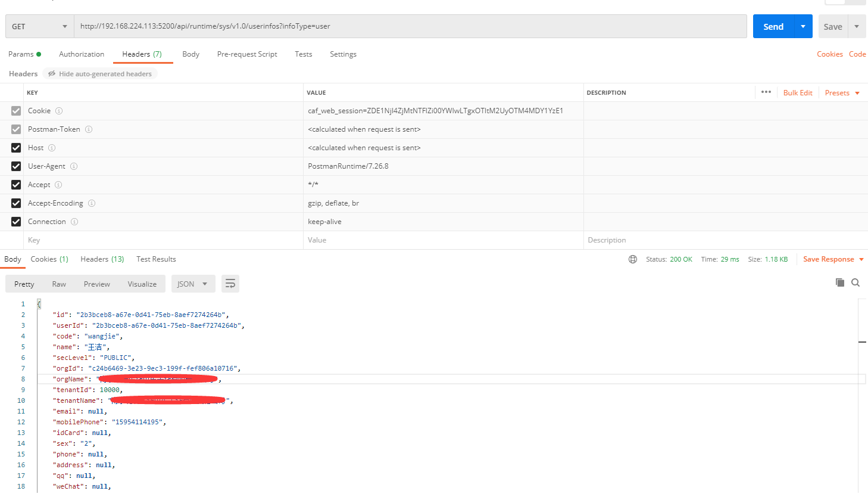Toggle line wrapping in the response body
Viewport: 868px width, 497px height.
(230, 284)
